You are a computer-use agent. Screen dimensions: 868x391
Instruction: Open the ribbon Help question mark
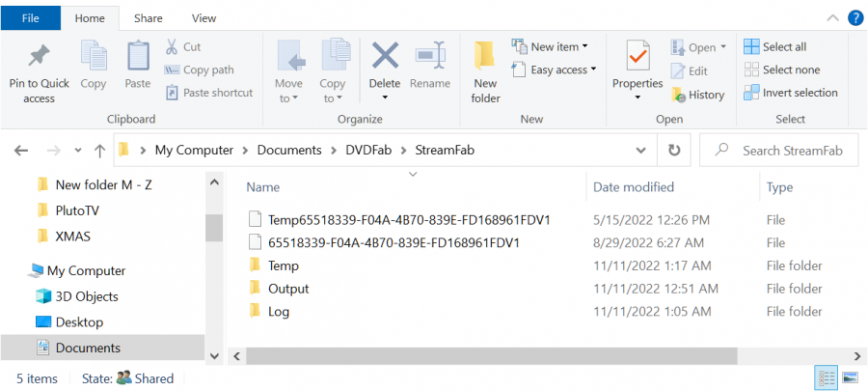pyautogui.click(x=854, y=17)
